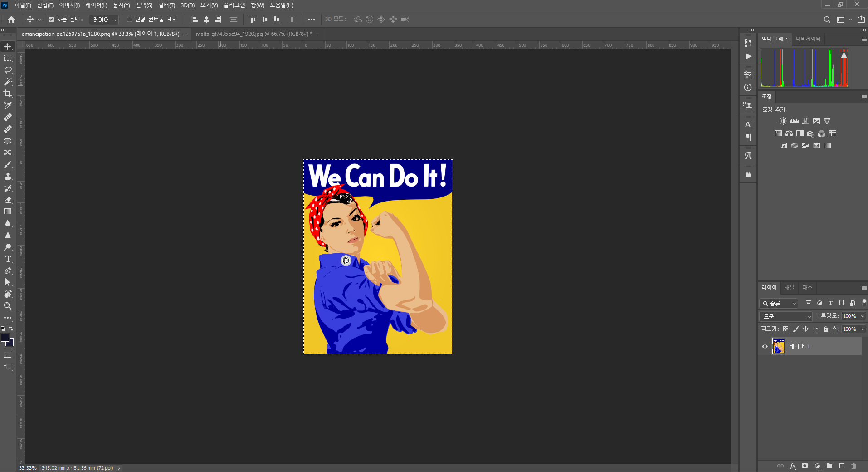Switch to the 채널 tab
The height and width of the screenshot is (472, 868).
(790, 288)
